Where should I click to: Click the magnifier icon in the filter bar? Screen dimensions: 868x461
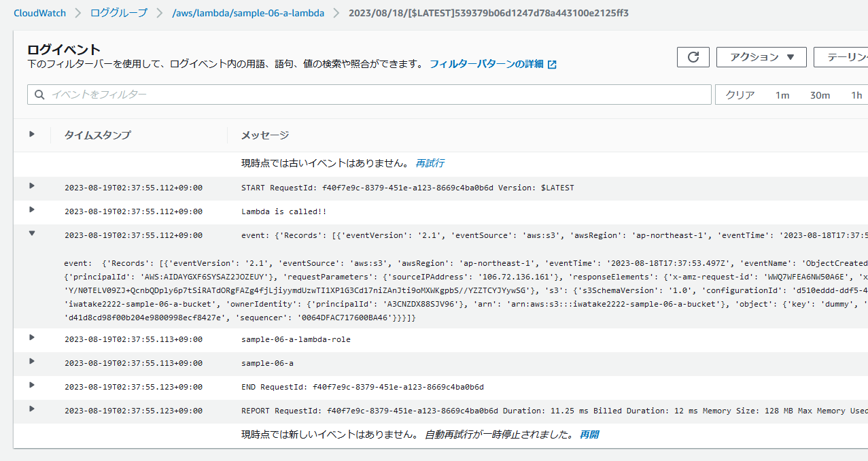tap(39, 94)
